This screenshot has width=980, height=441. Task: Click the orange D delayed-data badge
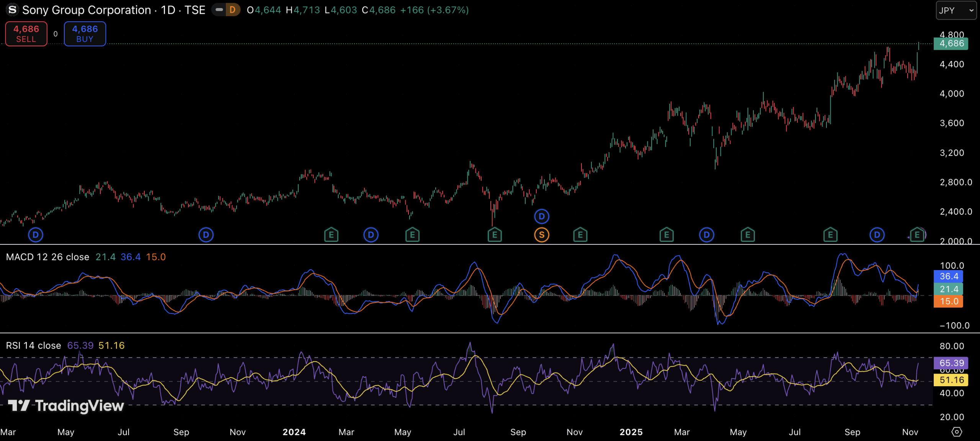click(232, 10)
